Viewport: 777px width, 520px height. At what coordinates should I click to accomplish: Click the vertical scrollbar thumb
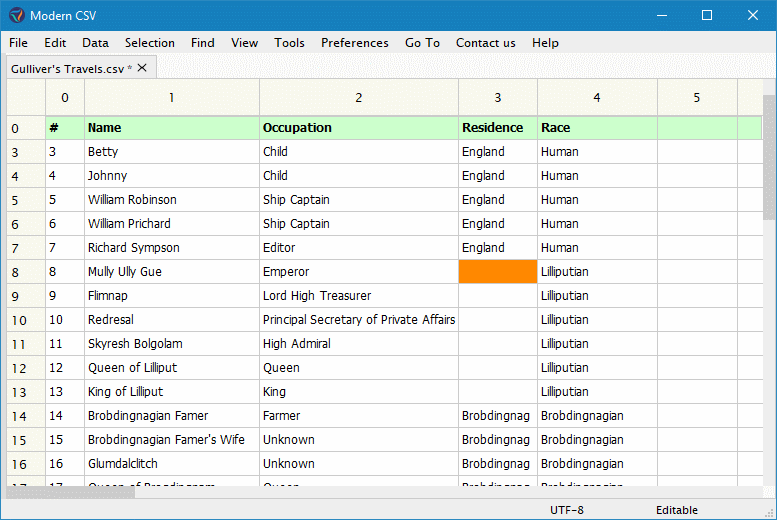[770, 158]
